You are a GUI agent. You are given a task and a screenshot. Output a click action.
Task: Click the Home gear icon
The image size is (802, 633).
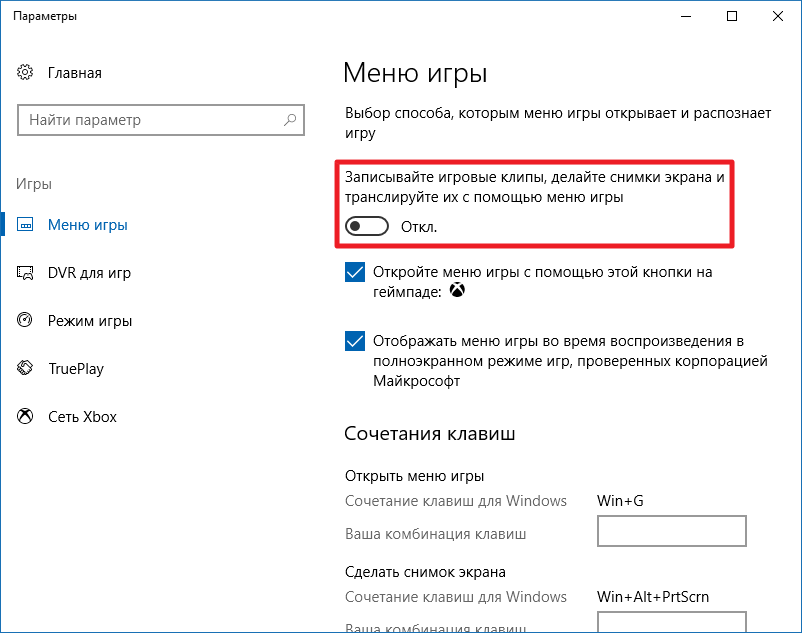(26, 73)
